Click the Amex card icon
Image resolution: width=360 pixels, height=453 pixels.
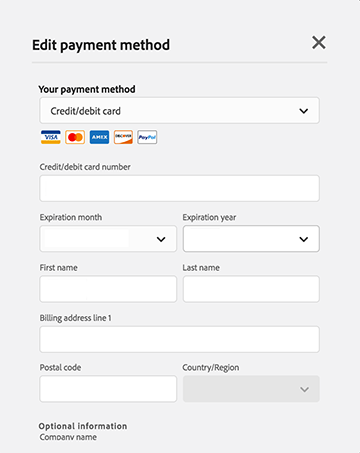(99, 137)
